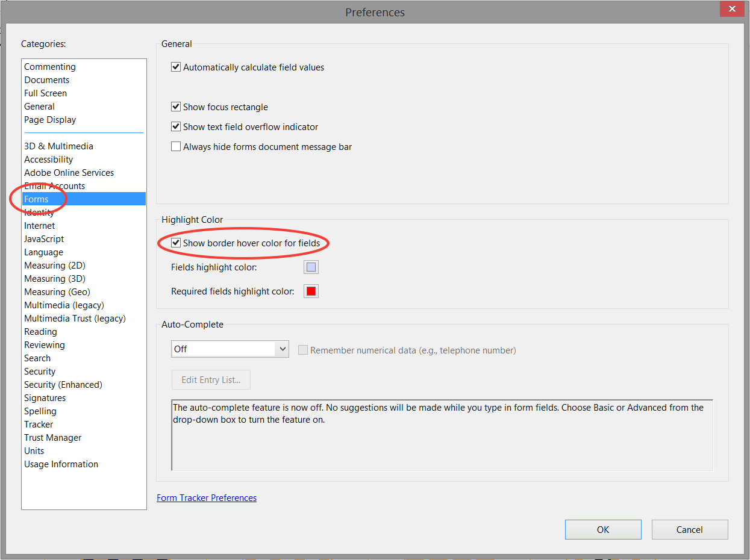Screen dimensions: 750x560
Task: Toggle "Show focus rectangle" option
Action: coord(175,107)
